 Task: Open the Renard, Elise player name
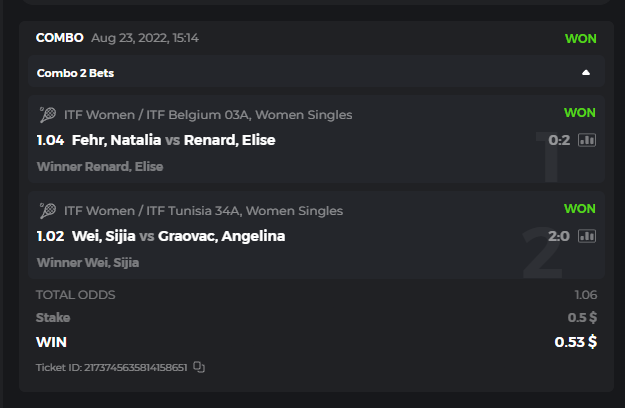[229, 140]
